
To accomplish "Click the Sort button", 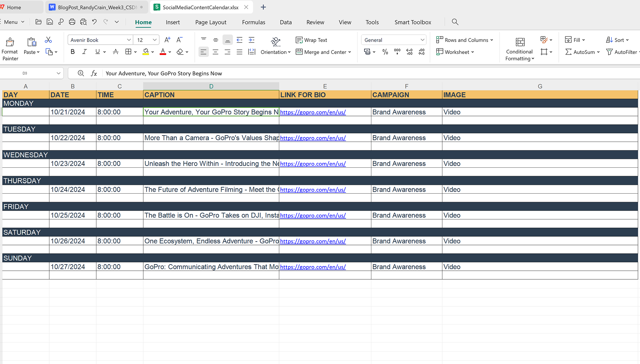I will point(617,40).
